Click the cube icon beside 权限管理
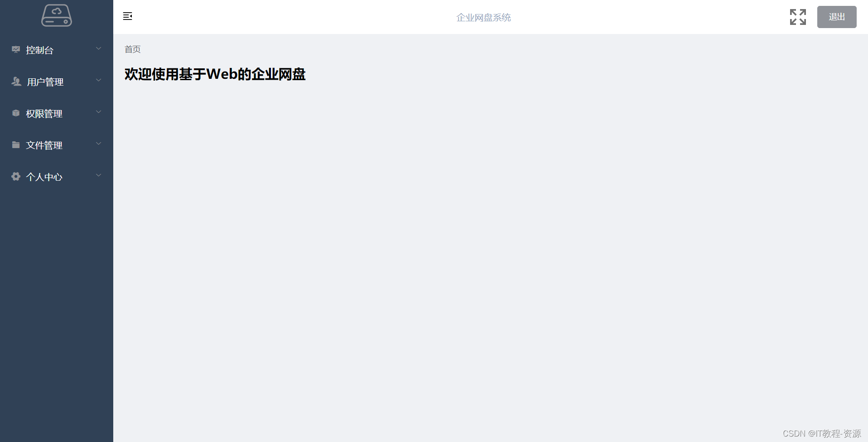Viewport: 868px width, 442px height. click(16, 113)
